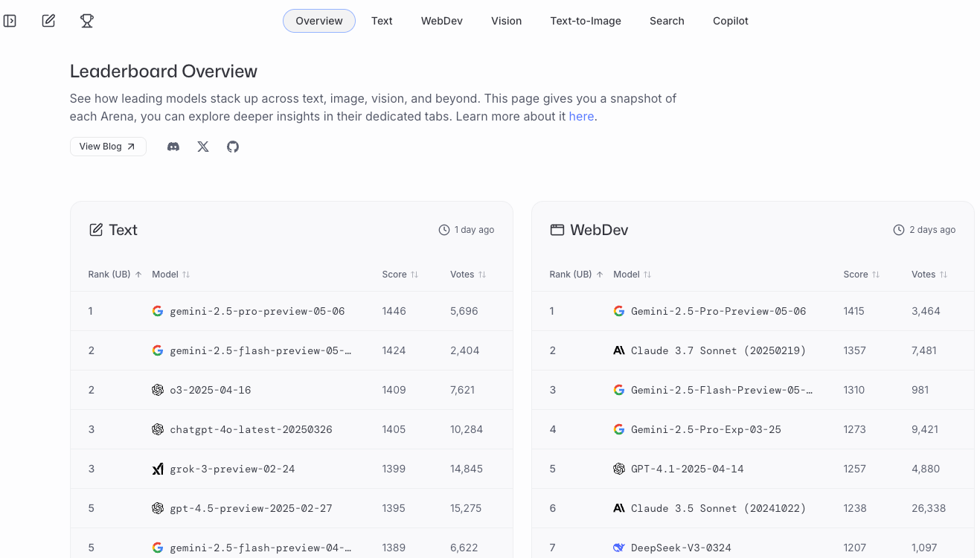Click the Text card pencil icon
The image size is (980, 558).
96,230
